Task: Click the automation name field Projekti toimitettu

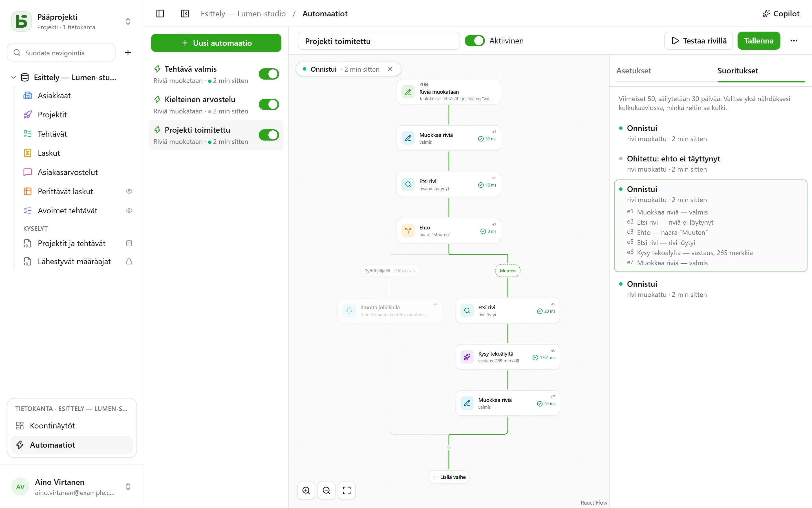Action: [x=378, y=41]
